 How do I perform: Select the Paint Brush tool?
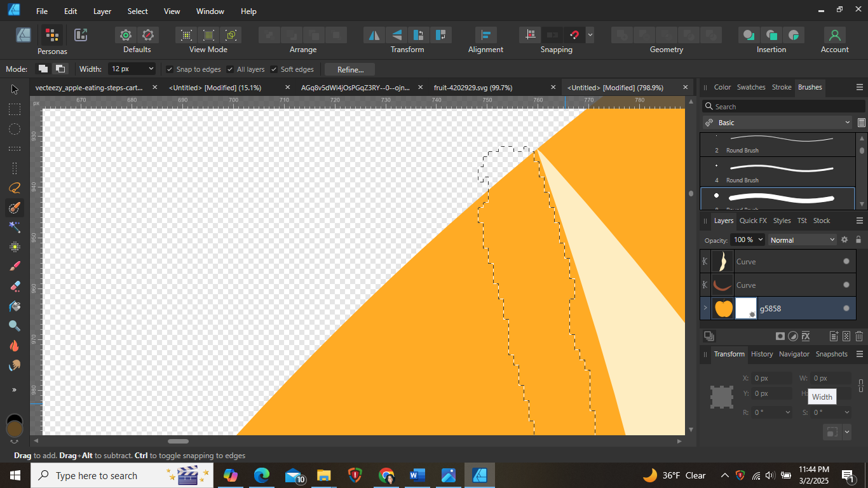click(x=15, y=267)
